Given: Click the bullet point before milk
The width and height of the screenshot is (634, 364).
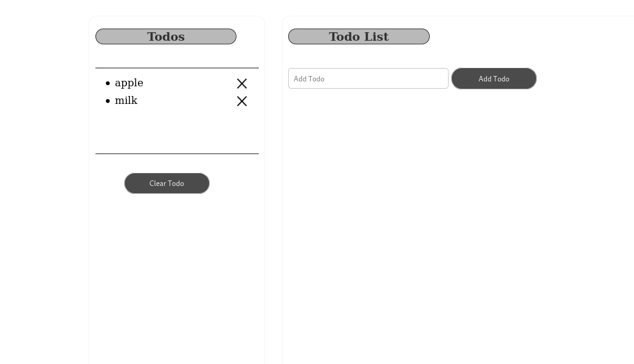Looking at the screenshot, I should 108,101.
